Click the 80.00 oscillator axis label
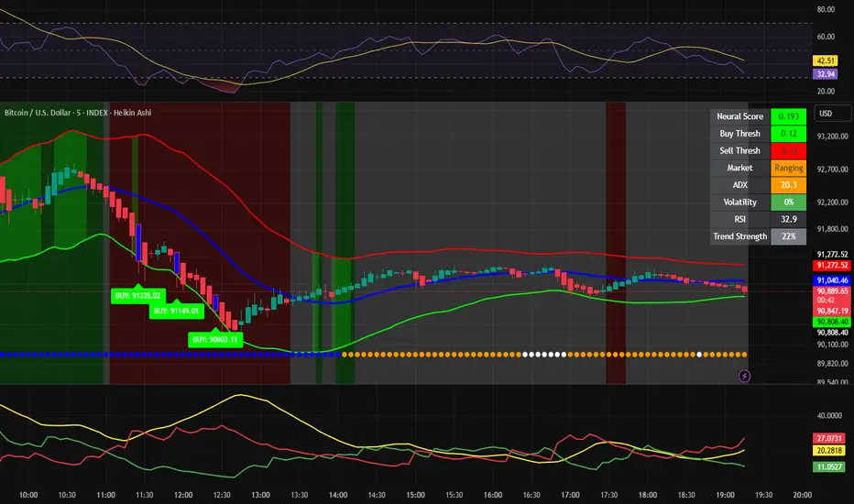 826,9
